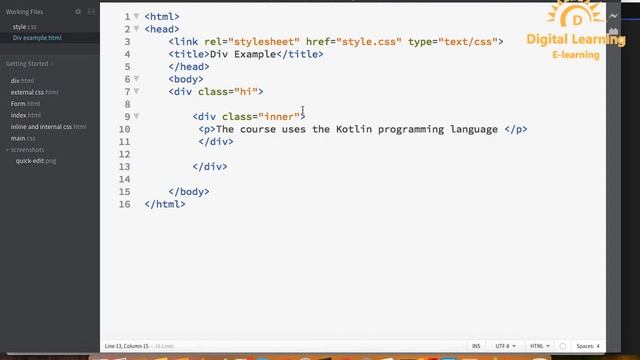Screen dimensions: 640x360
Task: Open external css.html from project tree
Action: [35, 92]
